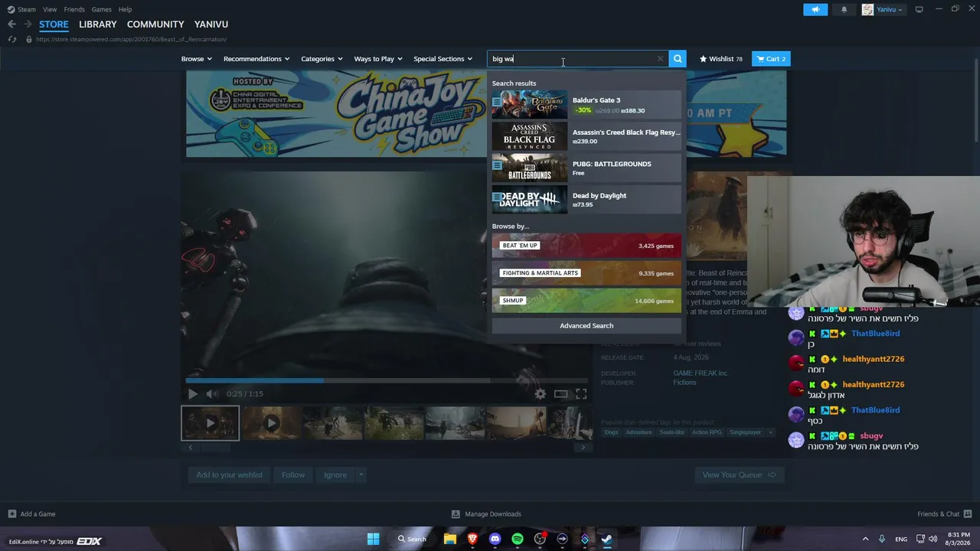Go back with the navigation back arrow

(11, 24)
